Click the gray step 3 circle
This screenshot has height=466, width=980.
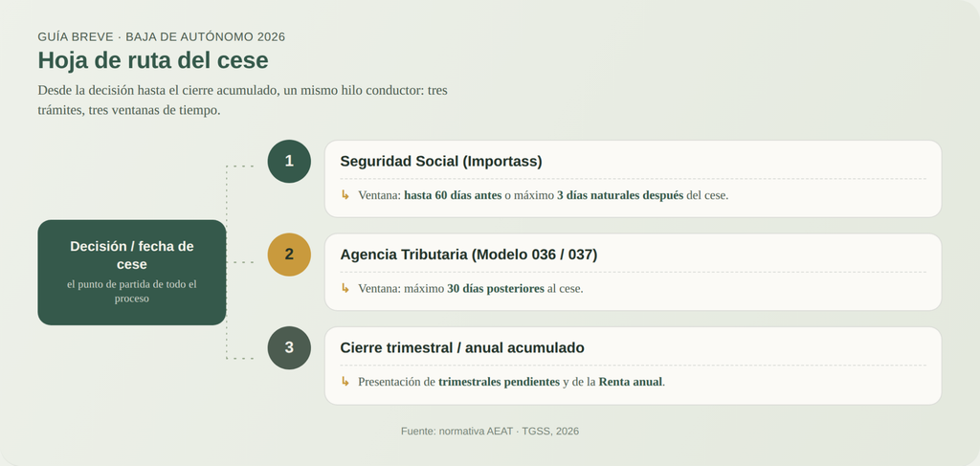pos(289,347)
